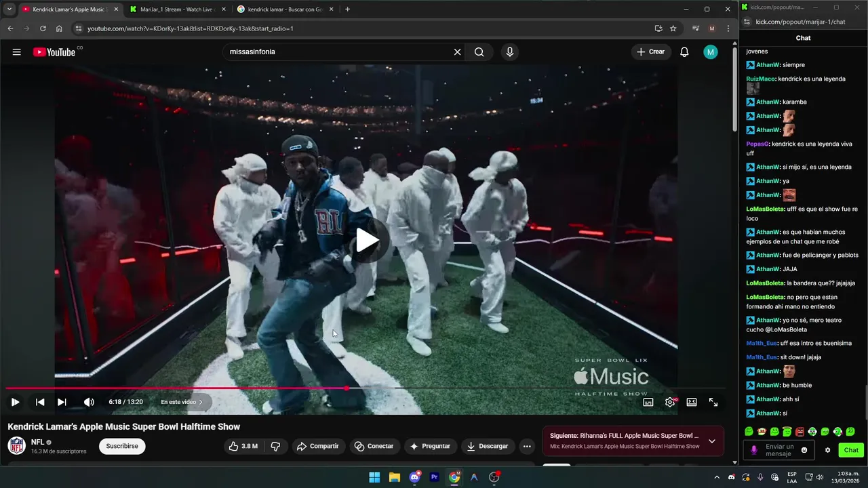
Task: Clear the search text with the X
Action: pos(457,52)
